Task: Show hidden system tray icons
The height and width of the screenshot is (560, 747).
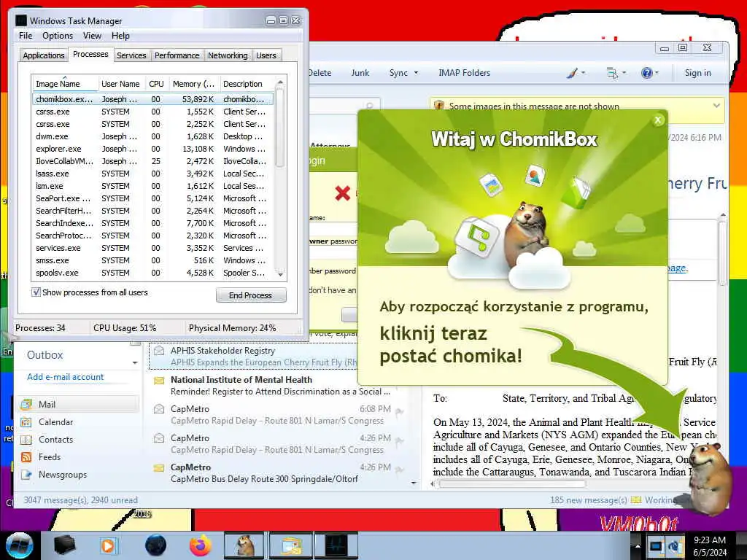Action: pyautogui.click(x=638, y=546)
